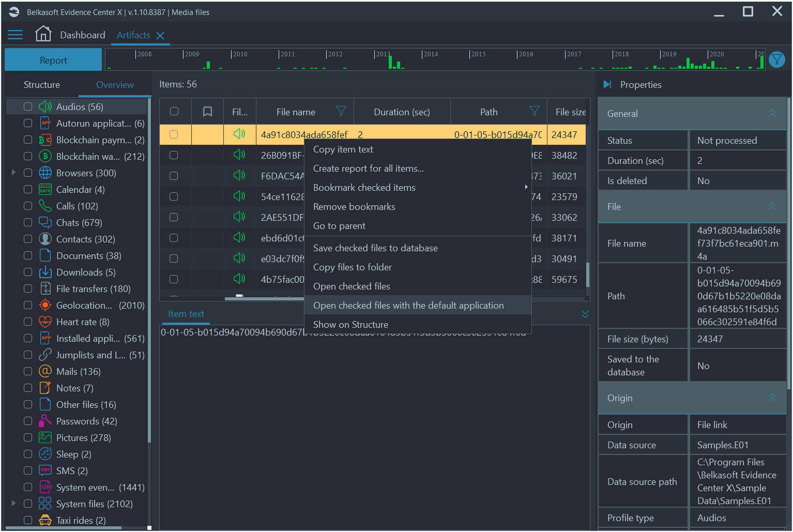The height and width of the screenshot is (532, 793).
Task: Open the Path column filter
Action: pos(535,111)
